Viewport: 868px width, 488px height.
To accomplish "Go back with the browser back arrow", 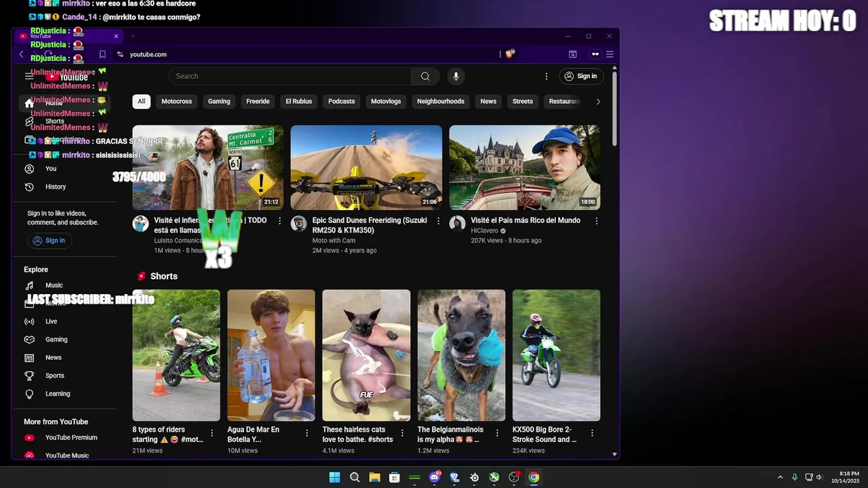I will [21, 54].
